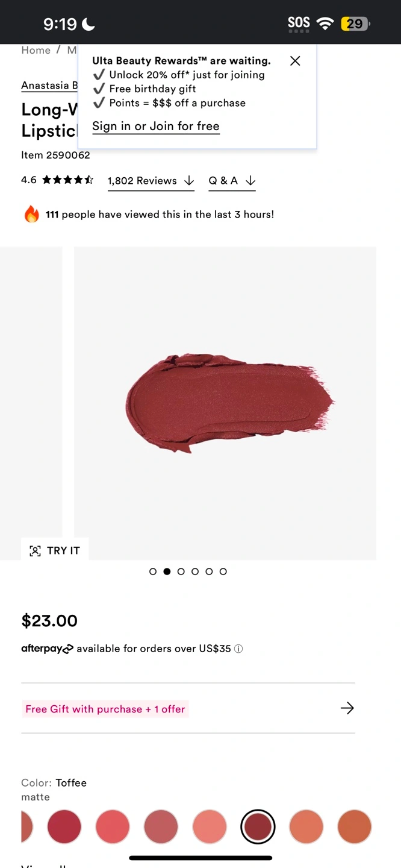Viewport: 401px width, 868px height.
Task: Tap the star rating icons
Action: pyautogui.click(x=67, y=180)
